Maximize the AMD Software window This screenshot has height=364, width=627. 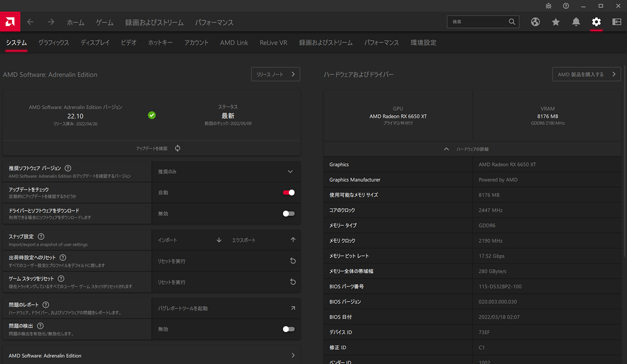(601, 6)
